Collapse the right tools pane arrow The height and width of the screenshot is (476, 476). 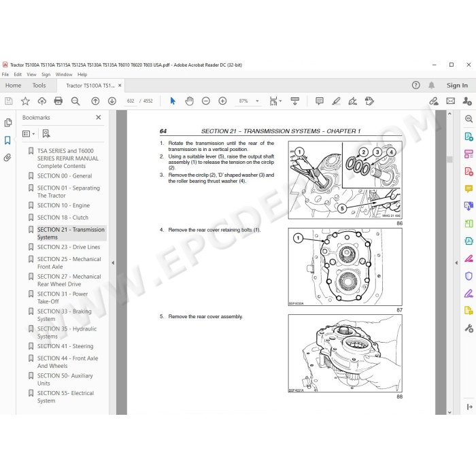click(x=456, y=263)
